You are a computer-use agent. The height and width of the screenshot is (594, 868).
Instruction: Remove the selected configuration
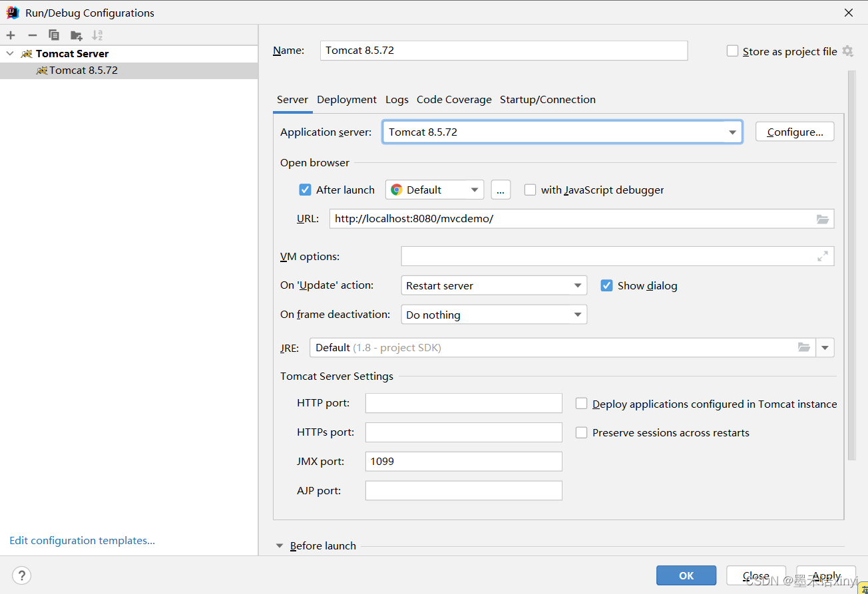coord(32,35)
